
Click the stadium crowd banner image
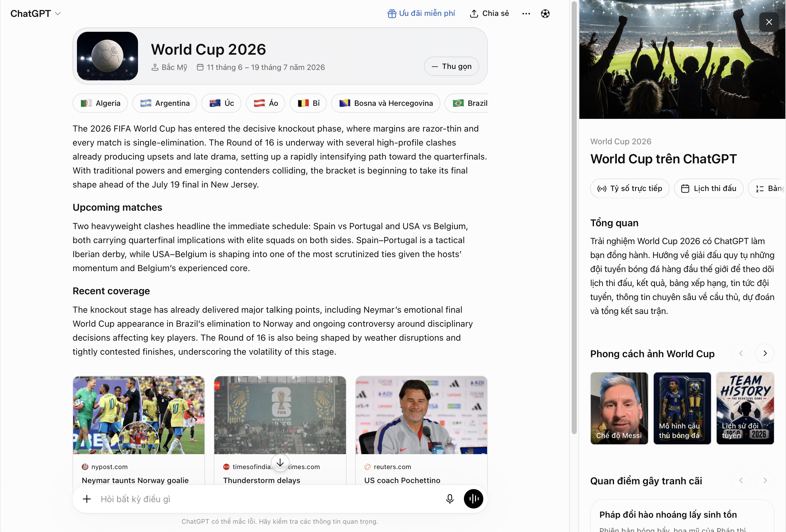(x=682, y=59)
